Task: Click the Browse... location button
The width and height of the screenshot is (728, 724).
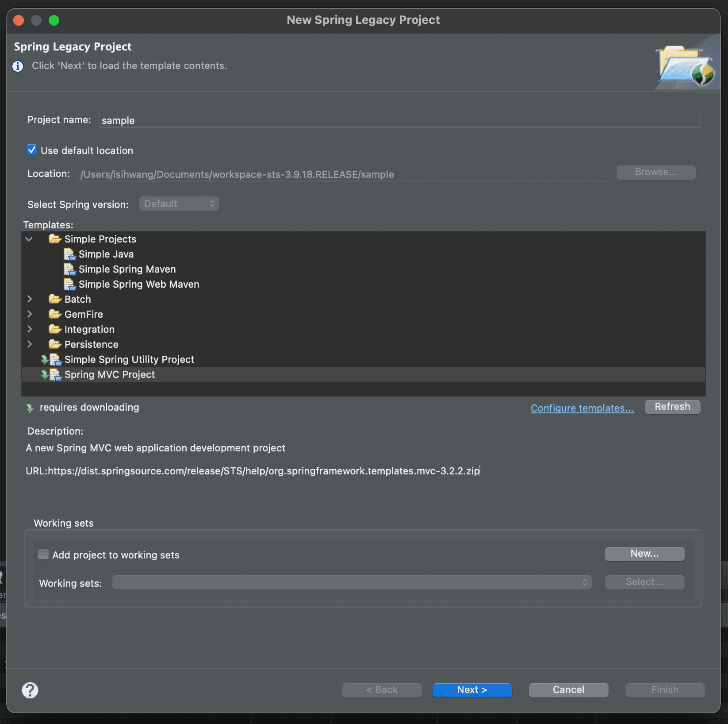Action: pyautogui.click(x=656, y=172)
